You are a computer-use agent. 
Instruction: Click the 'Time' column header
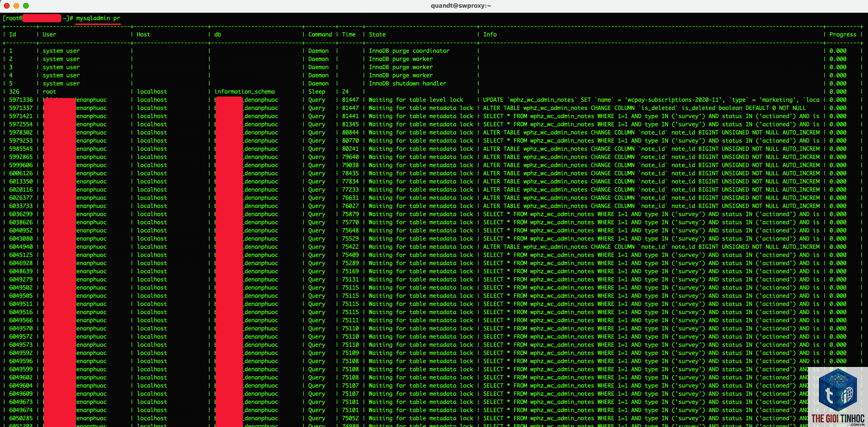click(x=349, y=35)
